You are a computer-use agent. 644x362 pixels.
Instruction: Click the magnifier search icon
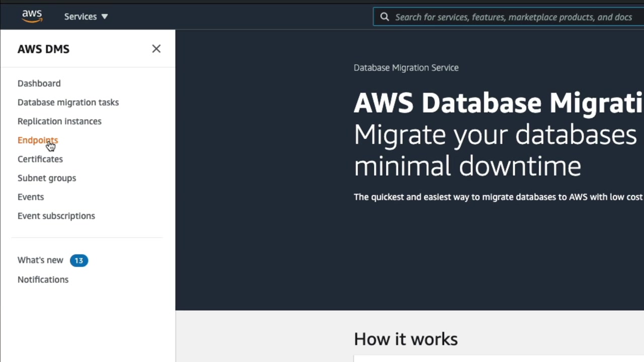click(x=384, y=17)
